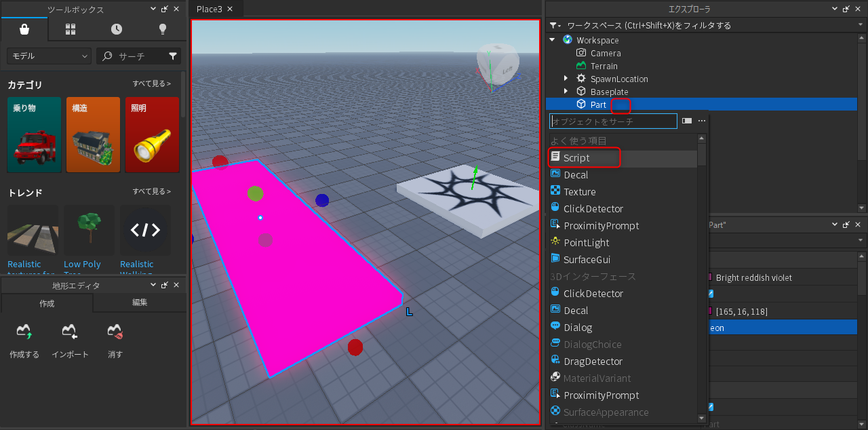Screen dimensions: 868x430
Task: Select Script from the insert object menu
Action: [x=576, y=158]
